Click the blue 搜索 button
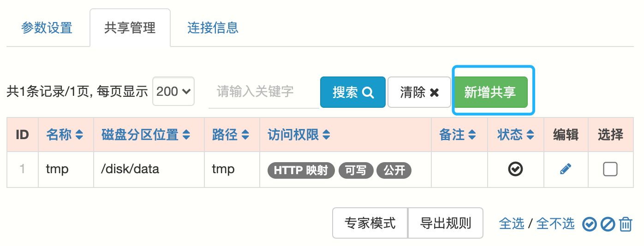Image resolution: width=644 pixels, height=246 pixels. [352, 92]
